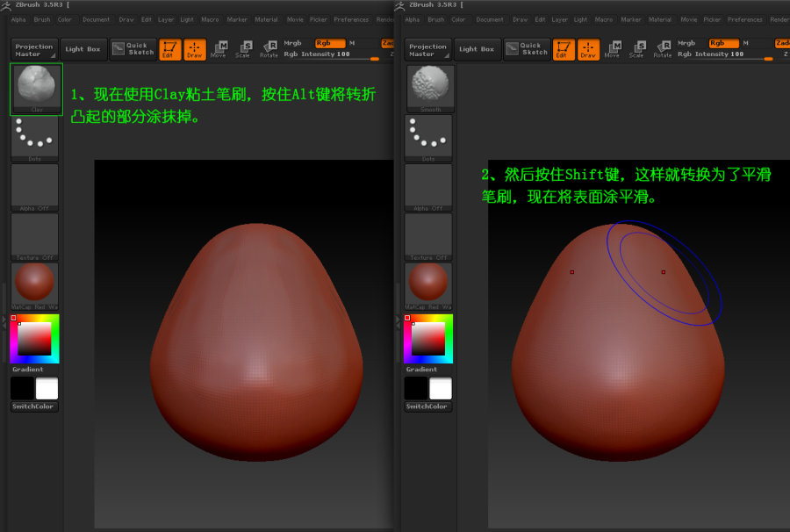Open Document menu in left window
This screenshot has width=790, height=532.
(x=96, y=19)
